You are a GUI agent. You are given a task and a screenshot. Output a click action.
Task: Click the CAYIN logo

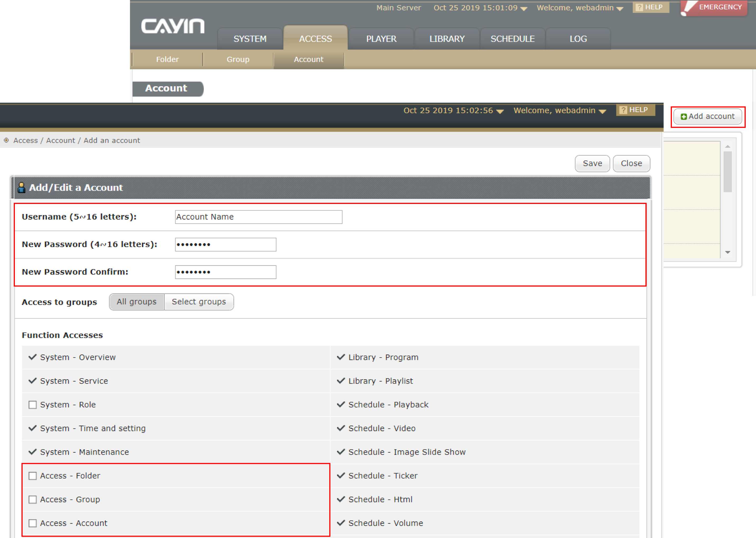click(172, 26)
